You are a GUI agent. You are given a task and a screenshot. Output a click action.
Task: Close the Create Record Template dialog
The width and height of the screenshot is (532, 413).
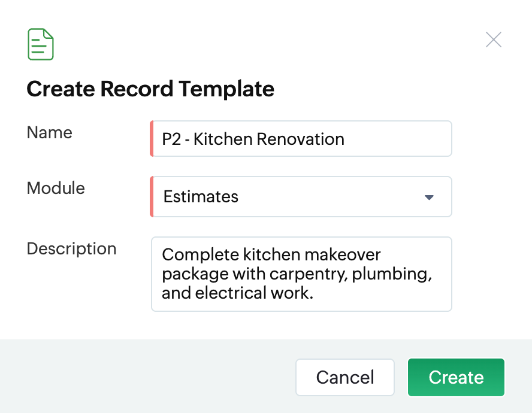(x=493, y=40)
